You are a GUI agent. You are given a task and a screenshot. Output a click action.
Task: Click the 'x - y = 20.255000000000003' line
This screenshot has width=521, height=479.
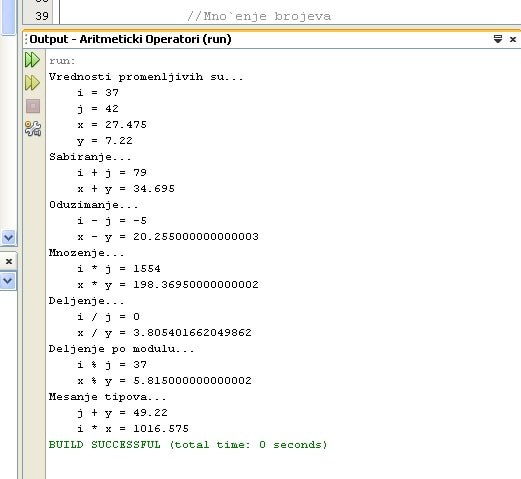(x=168, y=237)
